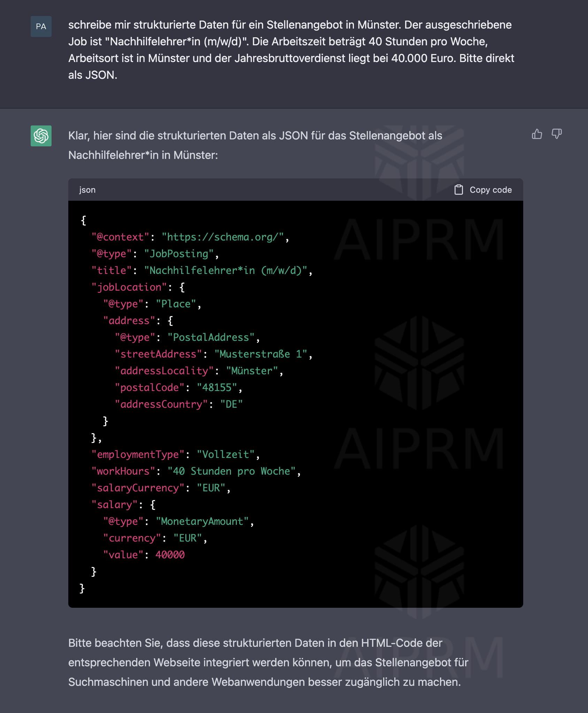The width and height of the screenshot is (588, 713).
Task: Click the "salaryCurrency" key
Action: pos(138,488)
